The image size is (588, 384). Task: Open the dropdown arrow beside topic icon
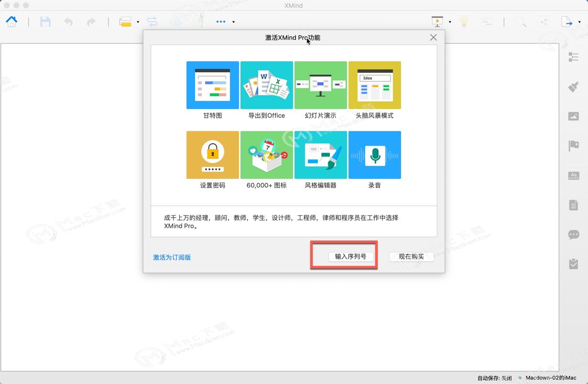pyautogui.click(x=138, y=22)
